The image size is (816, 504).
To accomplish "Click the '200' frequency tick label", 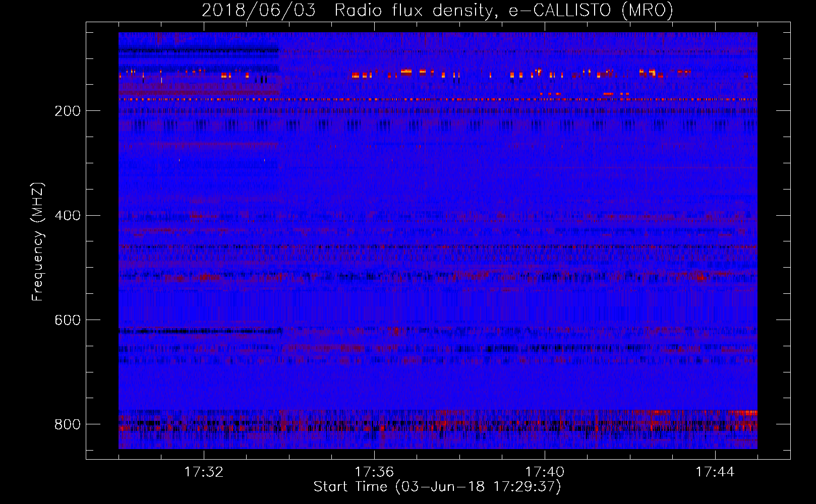I will pyautogui.click(x=68, y=111).
